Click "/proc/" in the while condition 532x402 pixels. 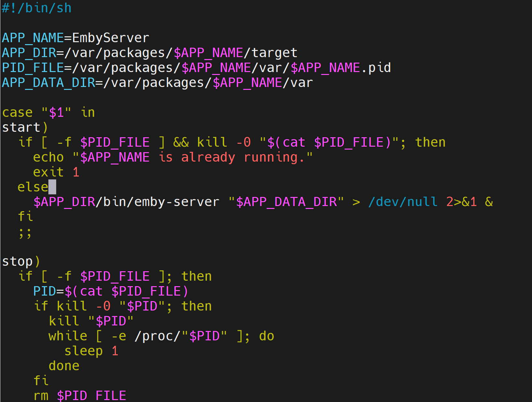tap(158, 336)
